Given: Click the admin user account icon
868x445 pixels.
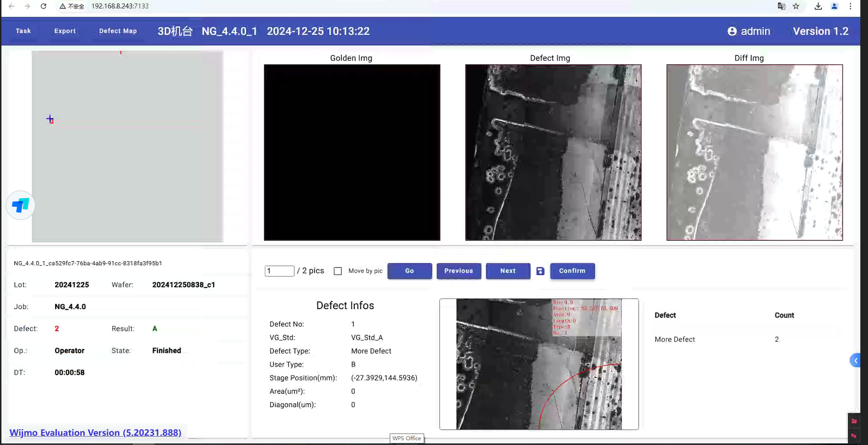Looking at the screenshot, I should [x=732, y=32].
